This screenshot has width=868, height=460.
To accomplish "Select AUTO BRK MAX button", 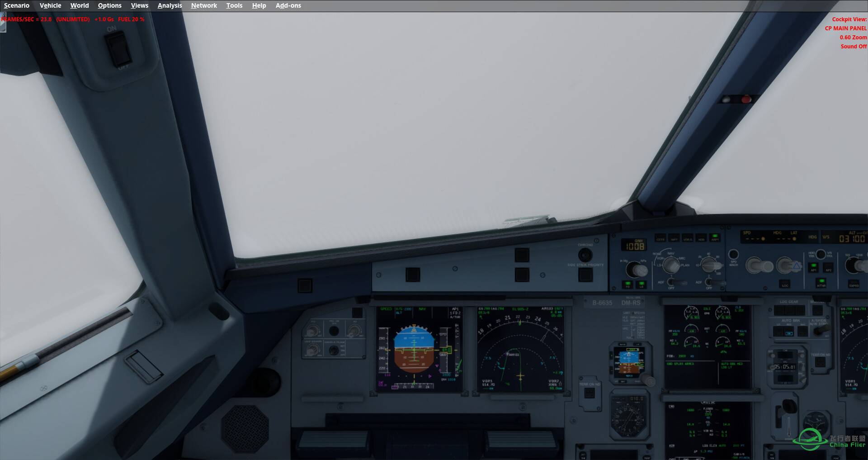I will pyautogui.click(x=802, y=331).
